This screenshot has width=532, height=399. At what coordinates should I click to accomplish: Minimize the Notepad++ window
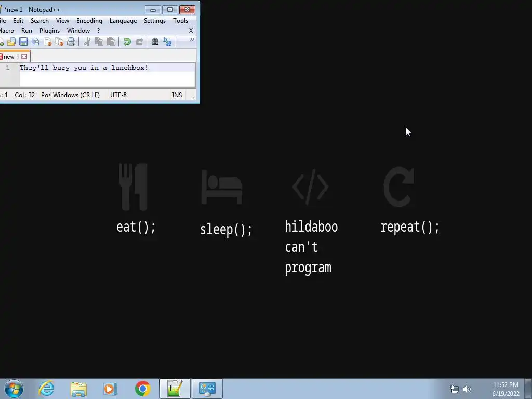click(x=153, y=9)
